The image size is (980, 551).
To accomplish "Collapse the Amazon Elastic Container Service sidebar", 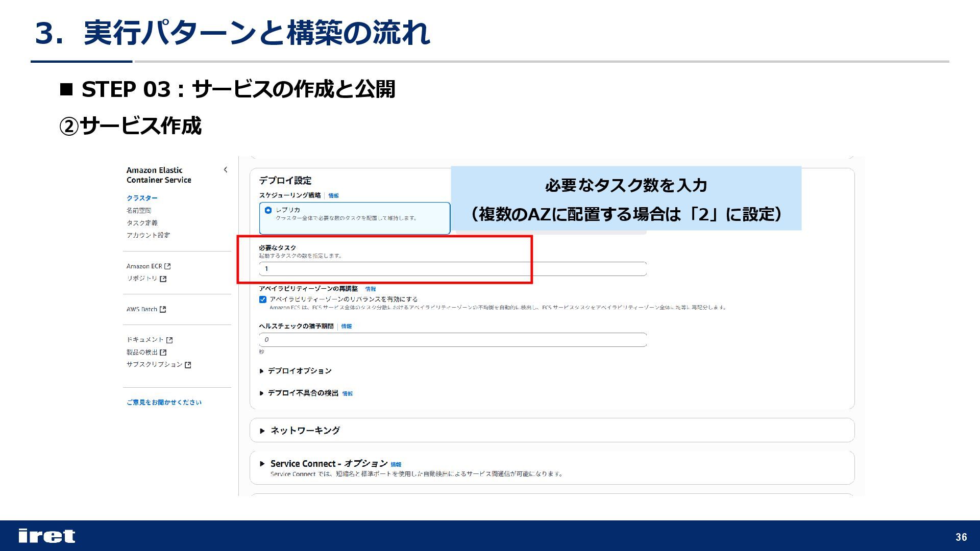I will (226, 170).
